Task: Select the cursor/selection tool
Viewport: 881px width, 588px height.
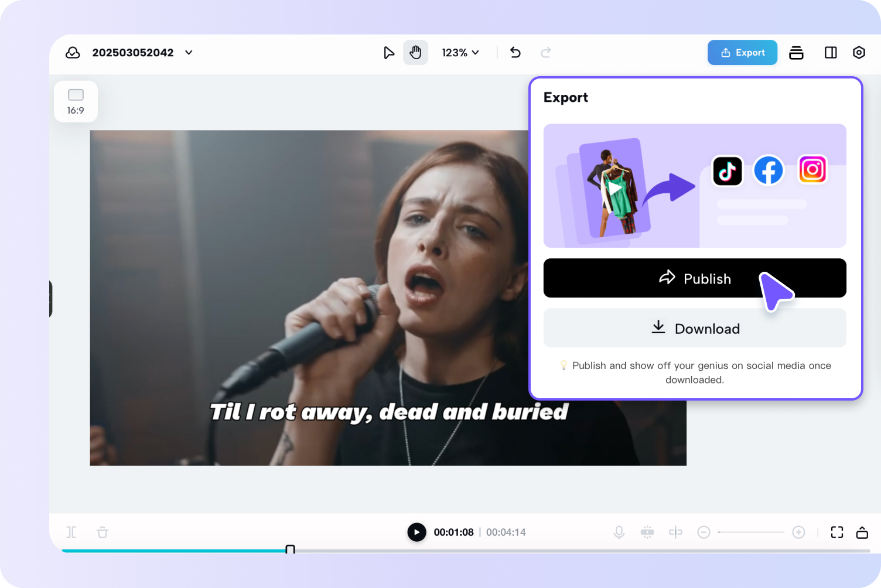Action: (x=389, y=52)
